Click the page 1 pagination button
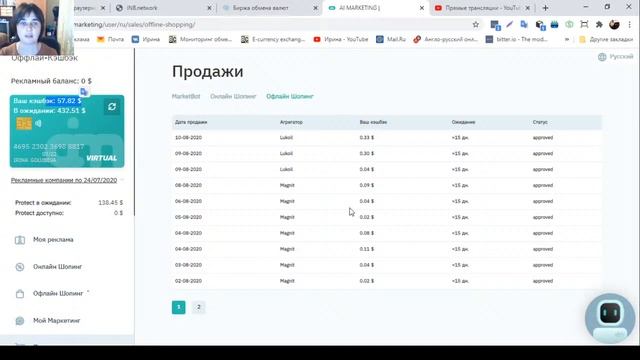Viewport: 640px width, 360px height. 178,307
